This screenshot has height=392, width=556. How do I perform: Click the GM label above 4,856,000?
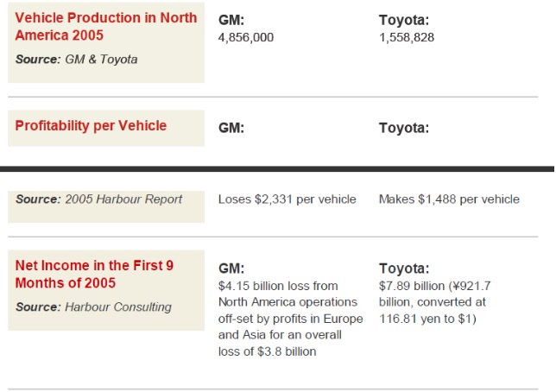[x=231, y=21]
